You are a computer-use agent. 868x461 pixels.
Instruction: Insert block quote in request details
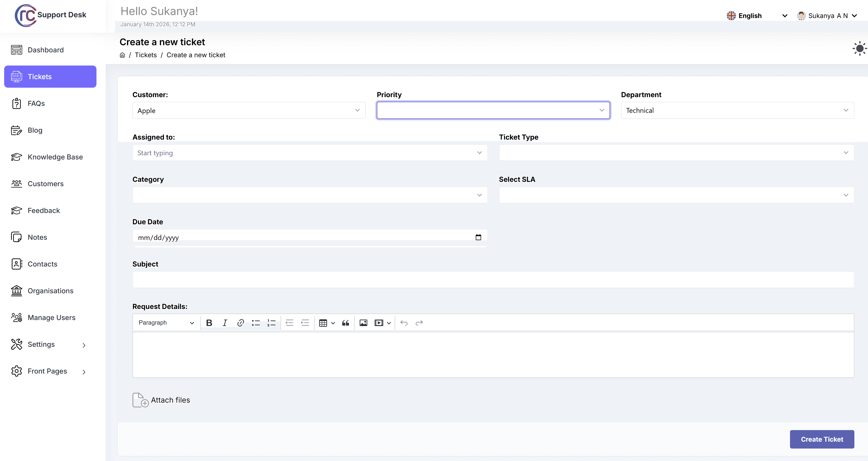(345, 323)
